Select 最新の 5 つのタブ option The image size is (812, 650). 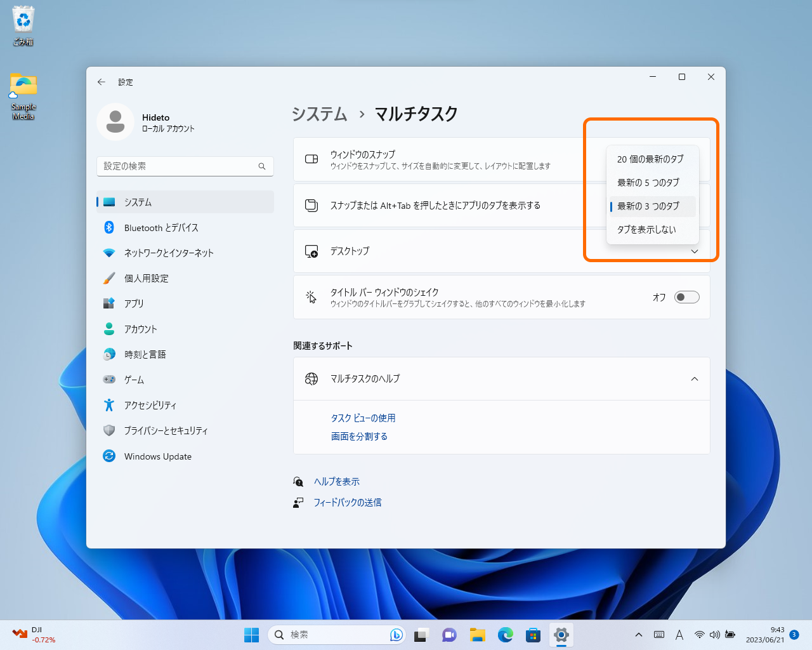pyautogui.click(x=648, y=182)
